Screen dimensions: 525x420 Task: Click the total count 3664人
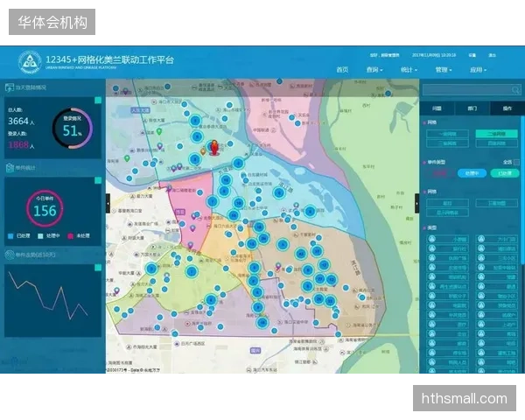21,122
